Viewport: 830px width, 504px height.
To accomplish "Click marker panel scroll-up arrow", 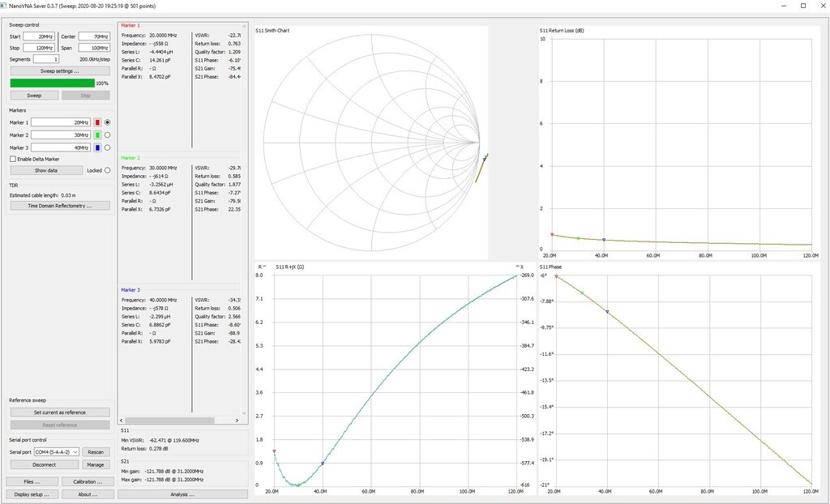I will (244, 26).
